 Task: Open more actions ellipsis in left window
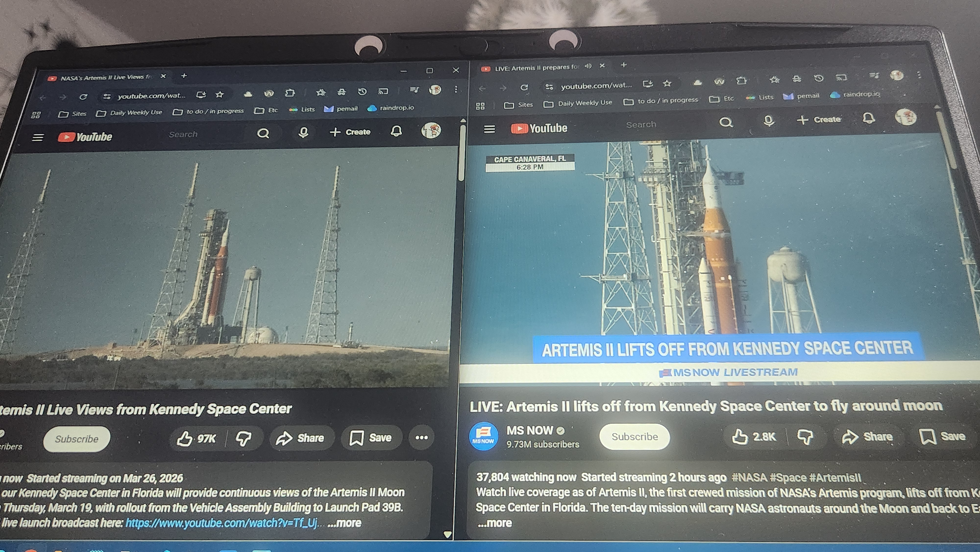[x=421, y=438]
